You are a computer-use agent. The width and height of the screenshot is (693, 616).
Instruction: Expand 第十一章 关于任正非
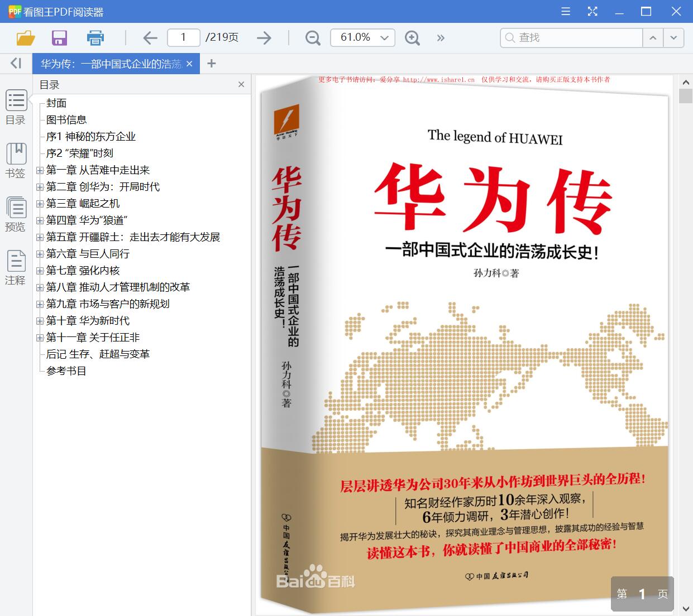tap(40, 338)
